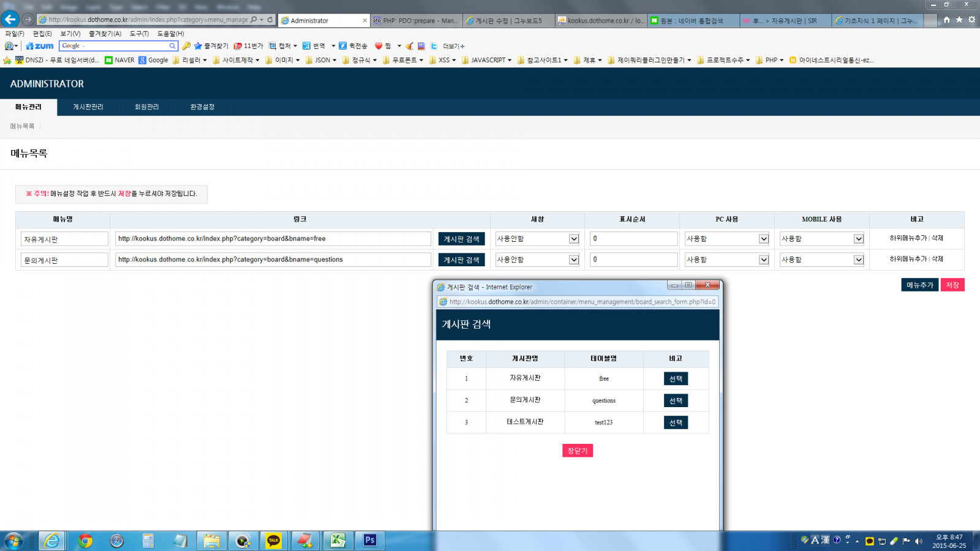The width and height of the screenshot is (980, 551).
Task: Select the 테스트게시판 board in popup
Action: 676,422
